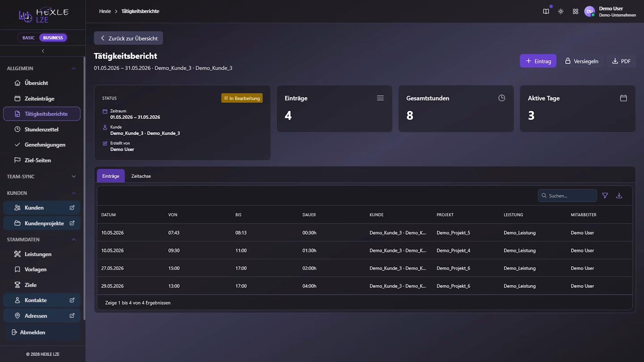This screenshot has height=362, width=644.
Task: Collapse the sidebar with the left chevron
Action: (43, 51)
